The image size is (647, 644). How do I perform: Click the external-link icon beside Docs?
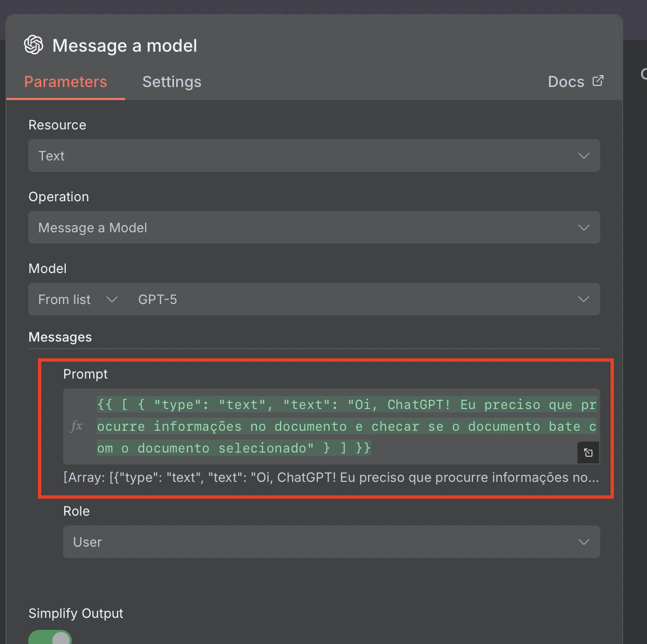pyautogui.click(x=598, y=81)
